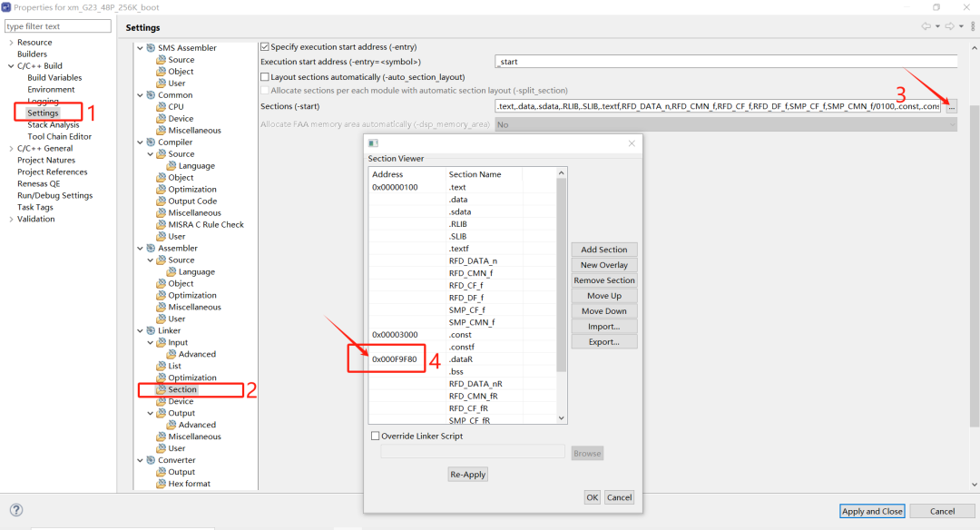Viewport: 980px width, 530px height.
Task: Click the Move Down button
Action: pyautogui.click(x=603, y=311)
